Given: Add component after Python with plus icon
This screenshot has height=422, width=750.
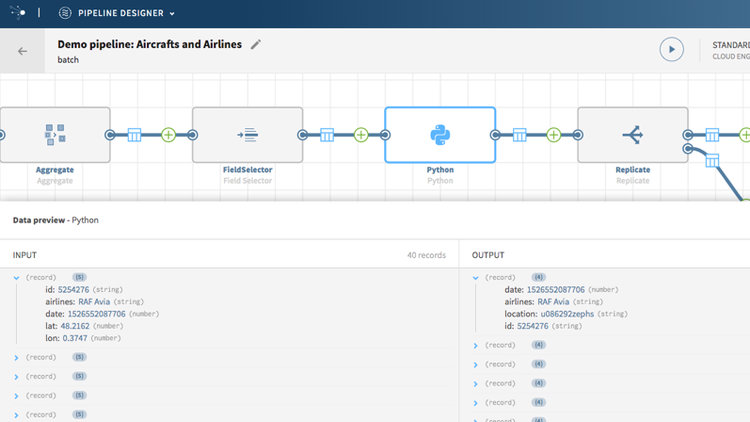Looking at the screenshot, I should (x=553, y=135).
